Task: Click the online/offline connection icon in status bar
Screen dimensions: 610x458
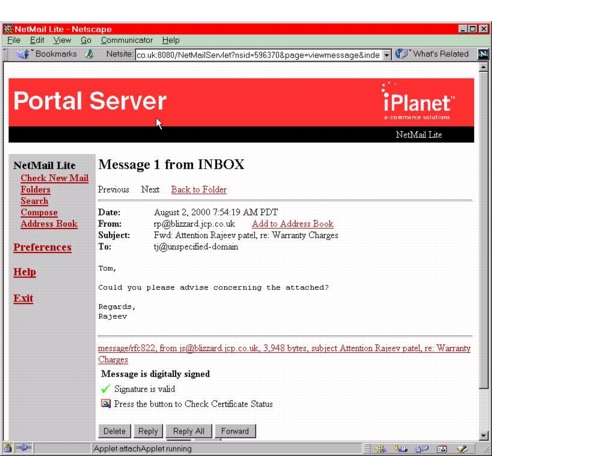Action: pyautogui.click(x=23, y=448)
